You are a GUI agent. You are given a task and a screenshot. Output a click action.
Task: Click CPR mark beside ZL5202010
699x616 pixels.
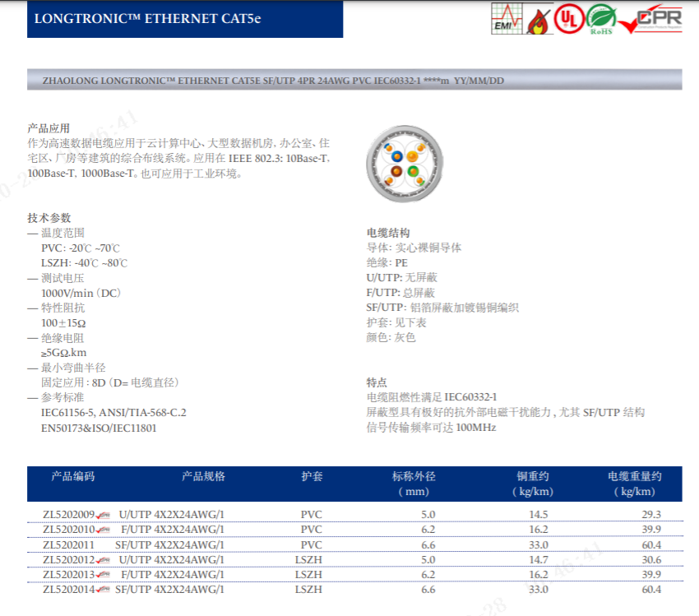103,530
